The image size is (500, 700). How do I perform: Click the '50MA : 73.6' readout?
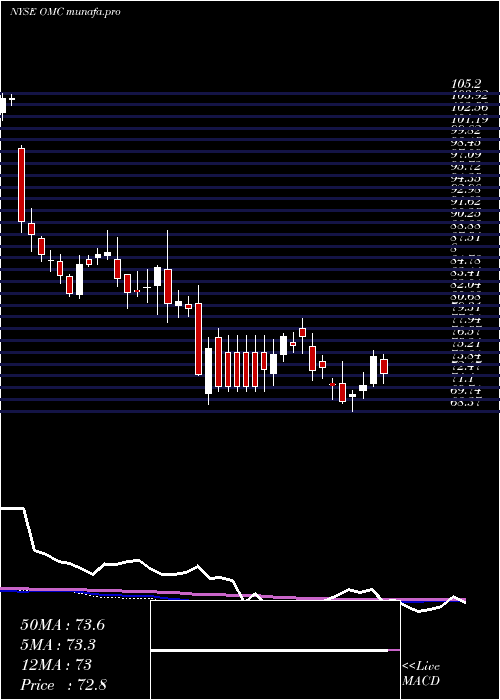[62, 625]
